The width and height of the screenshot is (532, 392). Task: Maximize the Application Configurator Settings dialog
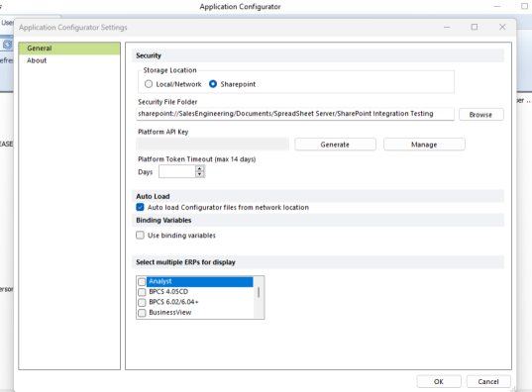pyautogui.click(x=475, y=27)
